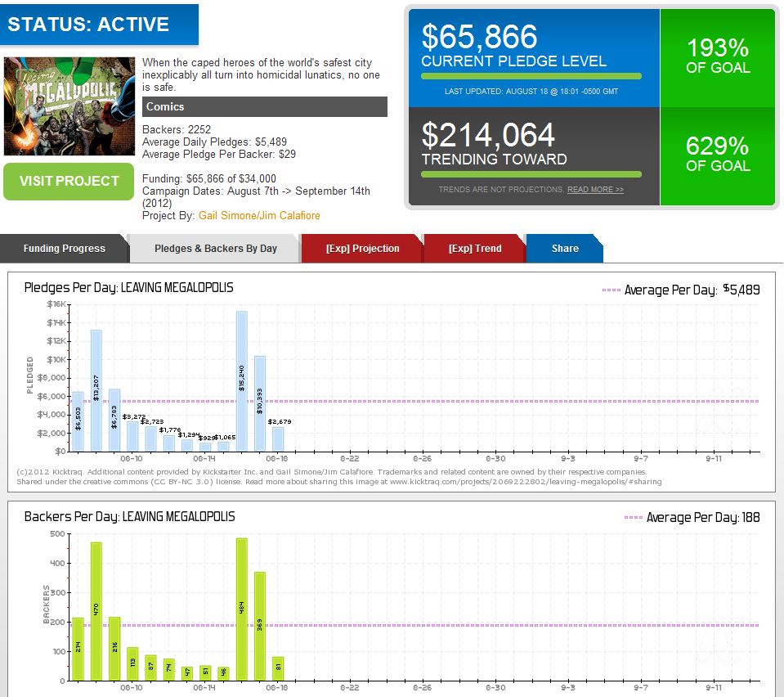
Task: Click the current pledge level progress bar
Action: pos(531,76)
